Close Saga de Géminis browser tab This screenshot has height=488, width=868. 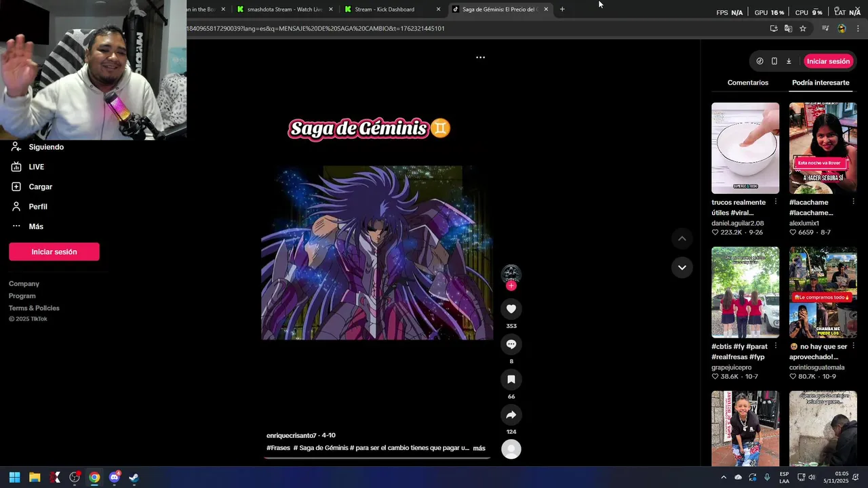click(x=546, y=9)
